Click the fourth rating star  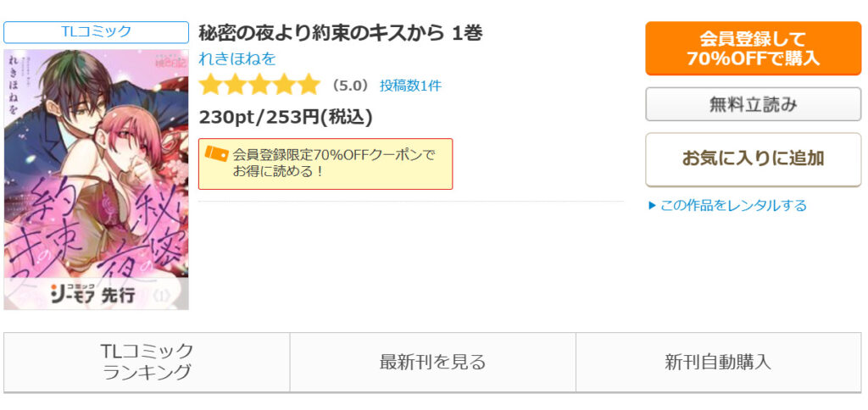point(283,86)
